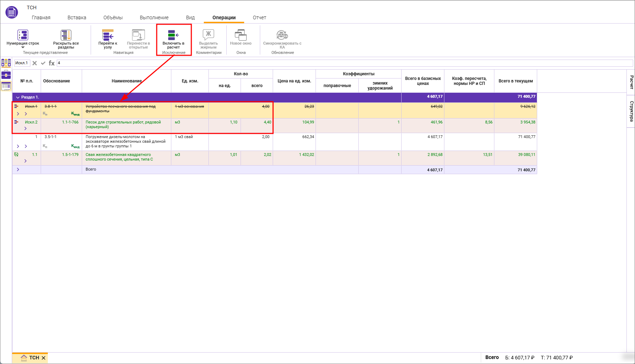Collapse the Раздел 1 section
This screenshot has height=364, width=635.
click(18, 97)
